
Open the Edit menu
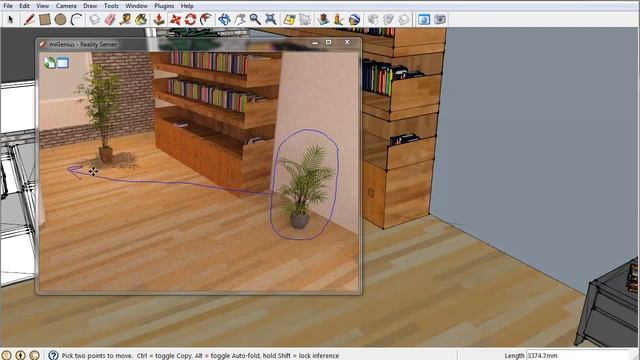point(24,6)
